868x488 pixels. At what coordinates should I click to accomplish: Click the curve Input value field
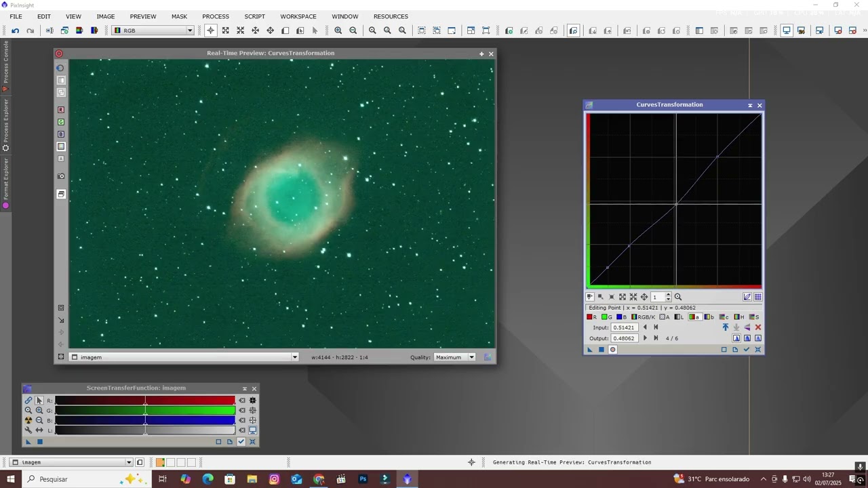point(623,327)
